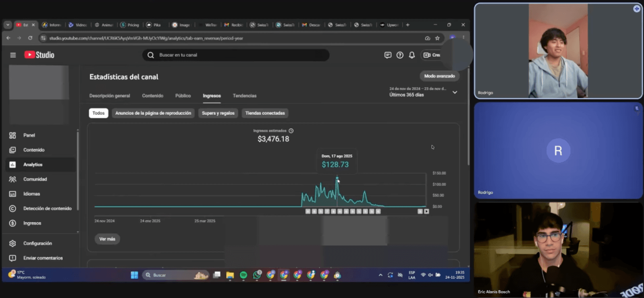The width and height of the screenshot is (644, 298).
Task: Click the Ver más button
Action: click(x=107, y=239)
